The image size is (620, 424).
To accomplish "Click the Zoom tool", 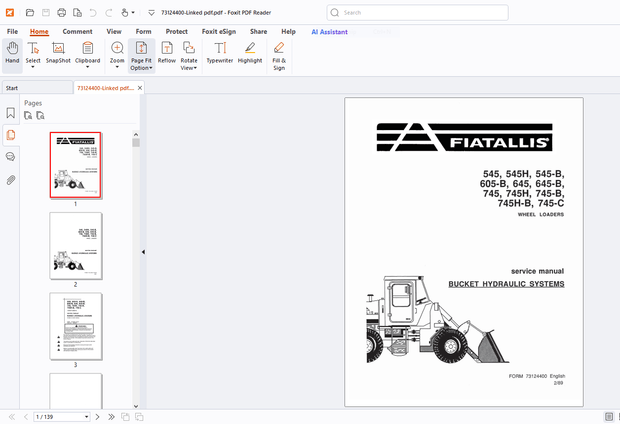I will tap(117, 53).
